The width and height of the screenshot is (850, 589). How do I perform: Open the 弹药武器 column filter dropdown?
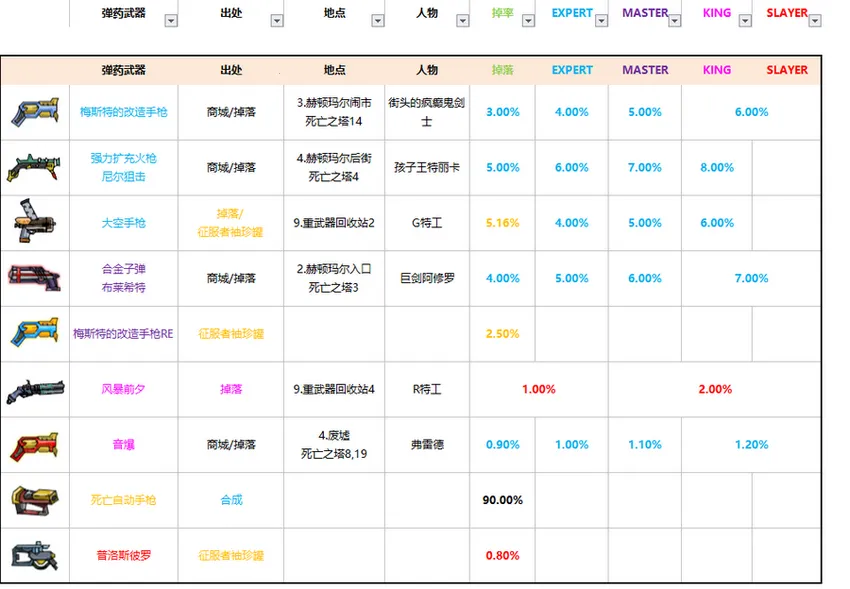[x=170, y=20]
